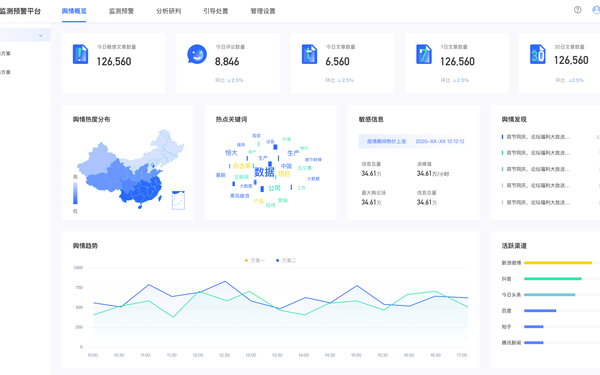Screen dimensions: 600x375
Task: Click the 1000 y-axis label on trend chart
Action: click(x=78, y=267)
